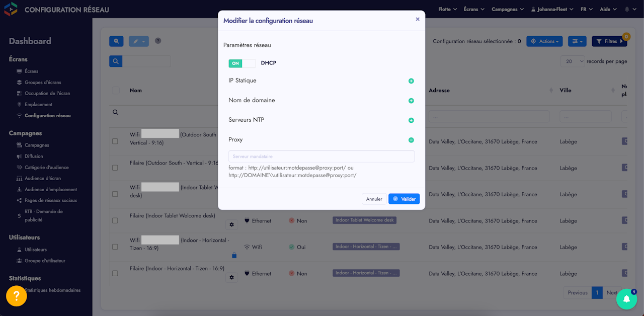The width and height of the screenshot is (644, 316).
Task: Click the Serveur mandataire input field
Action: tap(321, 156)
